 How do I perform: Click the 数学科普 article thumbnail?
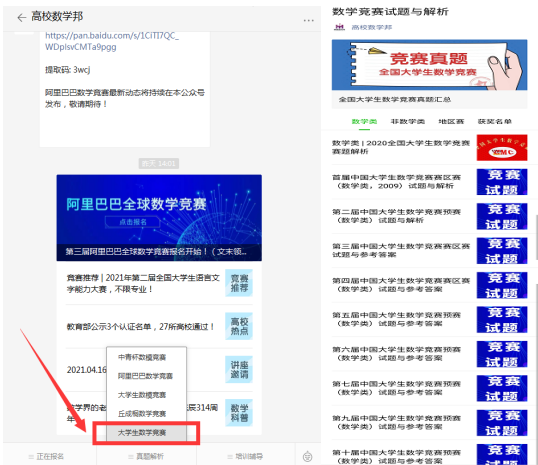pyautogui.click(x=239, y=413)
